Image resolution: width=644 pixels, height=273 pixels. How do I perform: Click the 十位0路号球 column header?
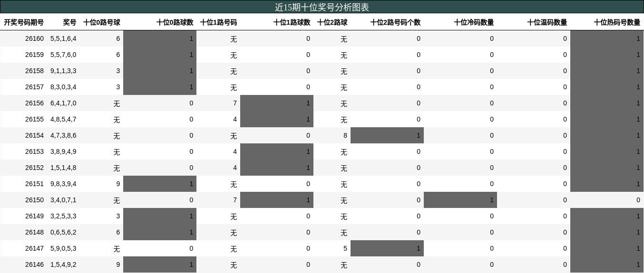(x=101, y=22)
